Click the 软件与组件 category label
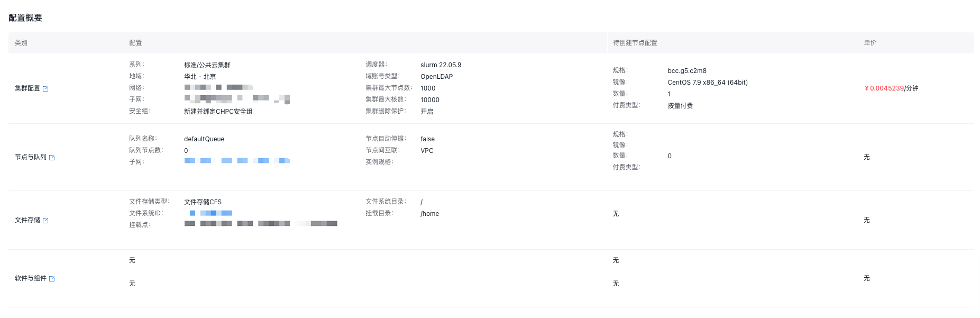 tap(31, 278)
